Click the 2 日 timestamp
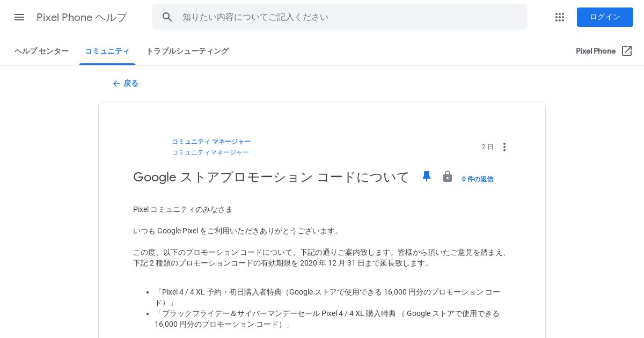 pos(487,147)
